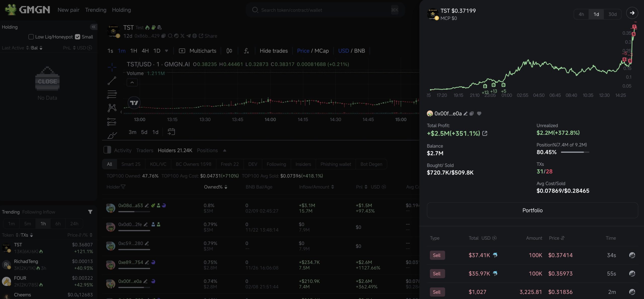Favorite the wallet with heart icon

coord(479,114)
